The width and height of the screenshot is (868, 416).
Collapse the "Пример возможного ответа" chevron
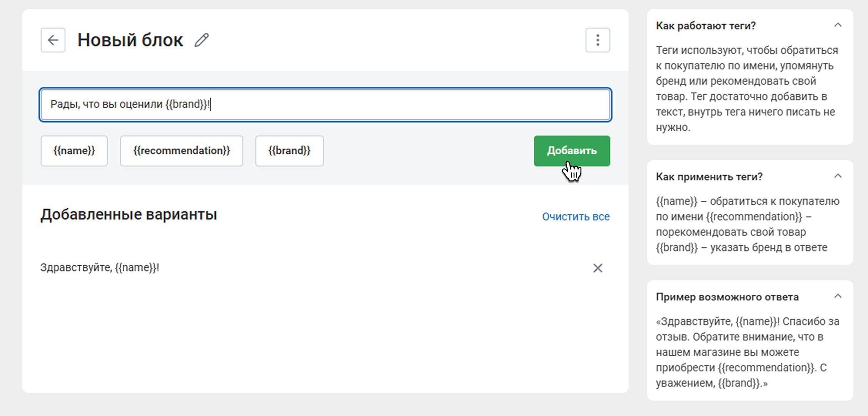[838, 297]
